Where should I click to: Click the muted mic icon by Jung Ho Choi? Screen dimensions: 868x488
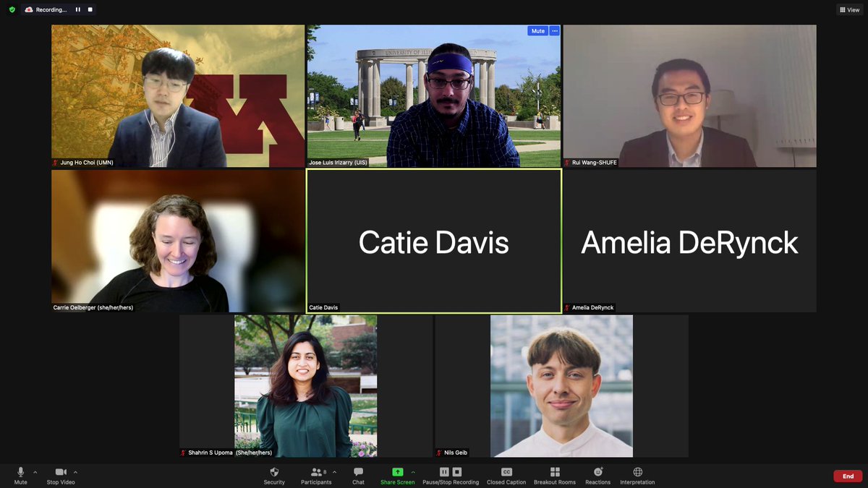click(x=56, y=163)
